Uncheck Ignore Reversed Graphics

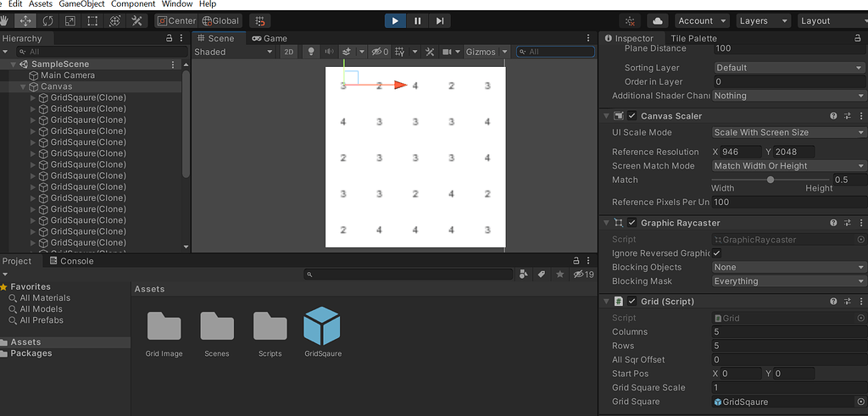(x=717, y=253)
